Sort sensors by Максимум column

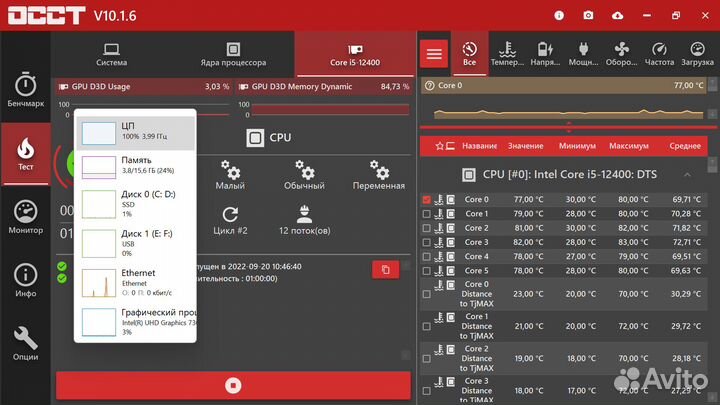pos(629,146)
